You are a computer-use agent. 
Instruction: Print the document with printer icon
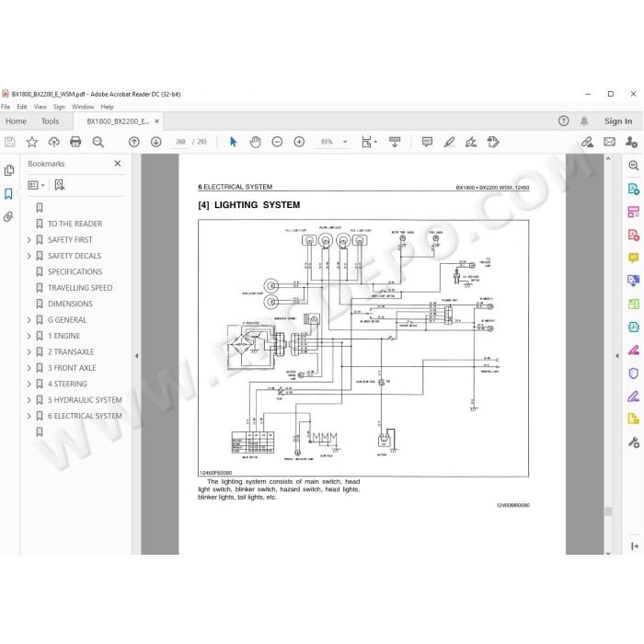75,142
